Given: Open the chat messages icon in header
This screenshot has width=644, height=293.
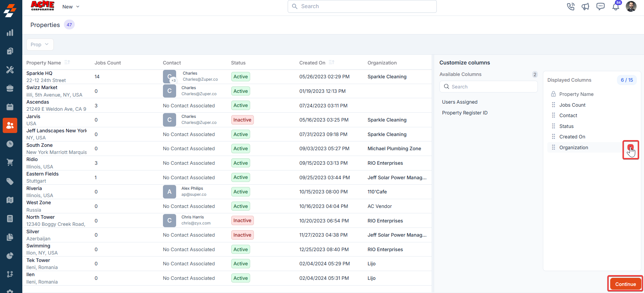Looking at the screenshot, I should 600,6.
